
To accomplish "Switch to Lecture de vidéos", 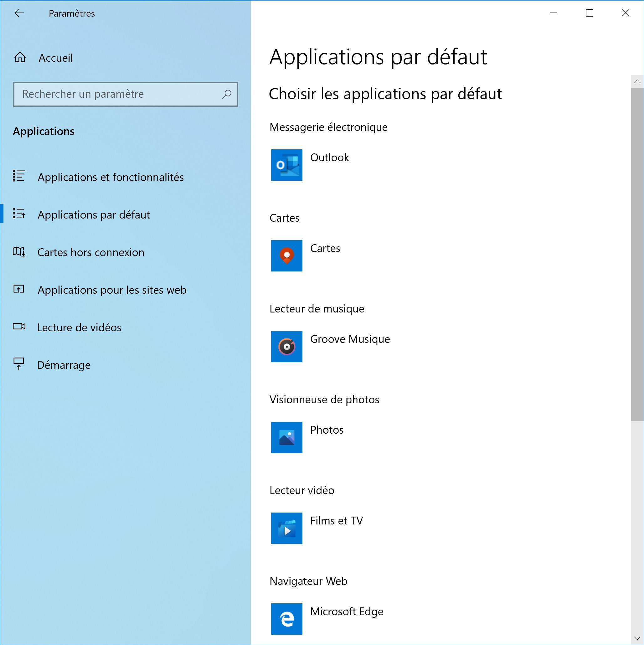I will (x=126, y=327).
